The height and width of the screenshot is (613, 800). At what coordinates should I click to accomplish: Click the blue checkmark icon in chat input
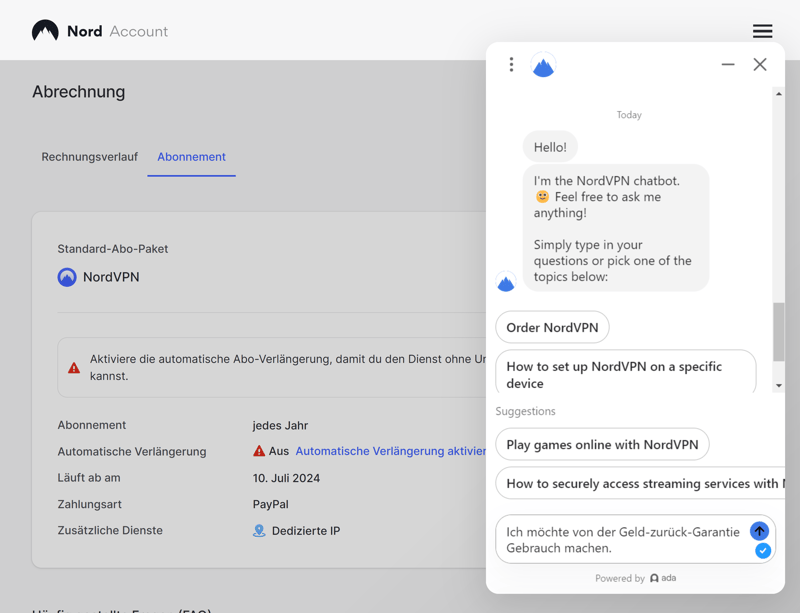[763, 551]
